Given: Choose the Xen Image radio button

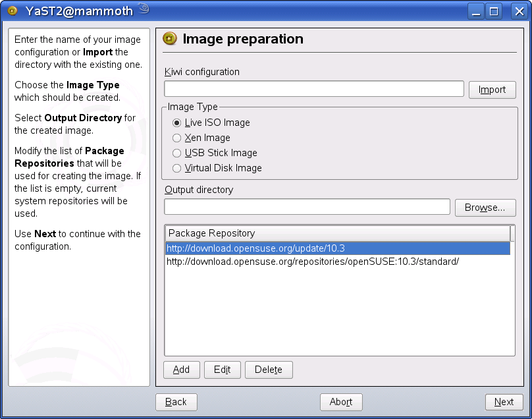Looking at the screenshot, I should click(176, 138).
